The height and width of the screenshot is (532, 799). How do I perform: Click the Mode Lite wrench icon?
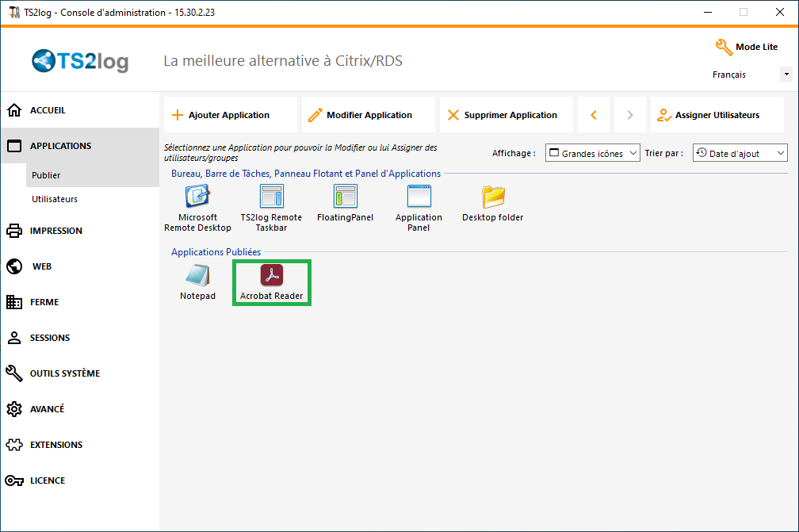point(724,48)
